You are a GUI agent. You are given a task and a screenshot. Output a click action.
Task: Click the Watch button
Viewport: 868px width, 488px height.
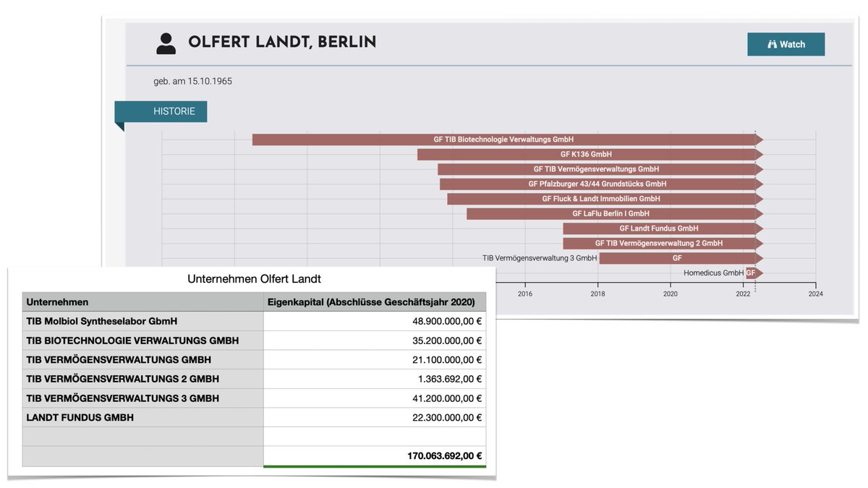tap(786, 44)
